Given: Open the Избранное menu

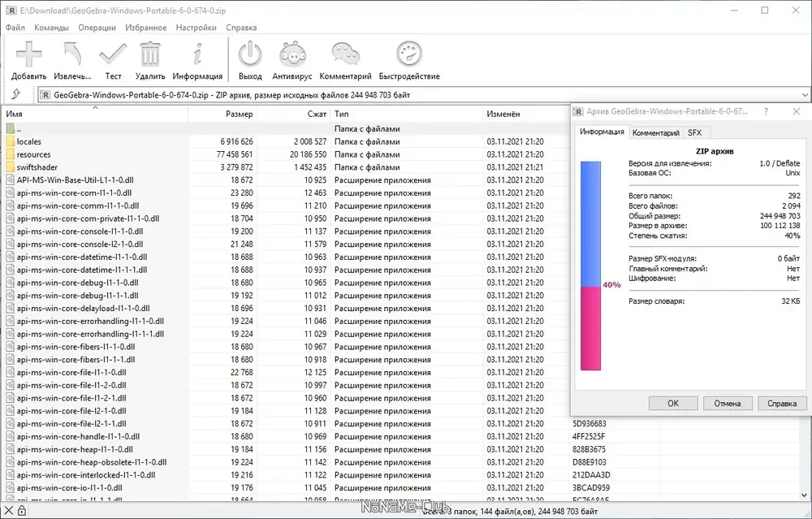Looking at the screenshot, I should click(x=146, y=28).
